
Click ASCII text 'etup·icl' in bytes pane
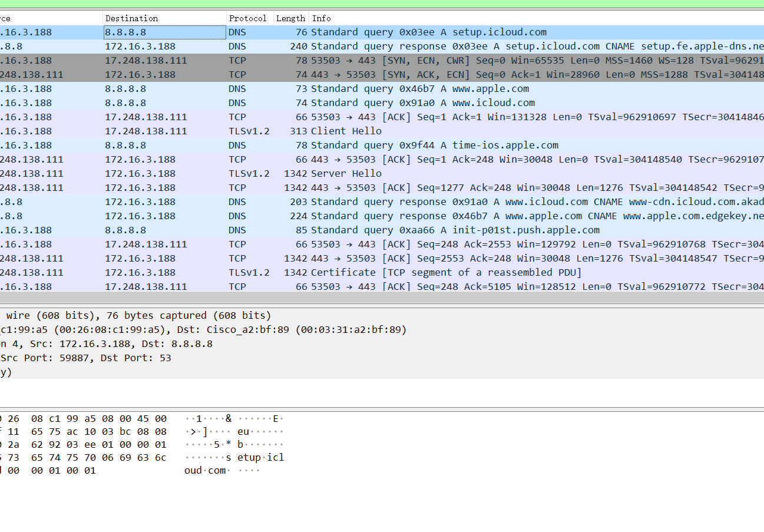pyautogui.click(x=260, y=458)
